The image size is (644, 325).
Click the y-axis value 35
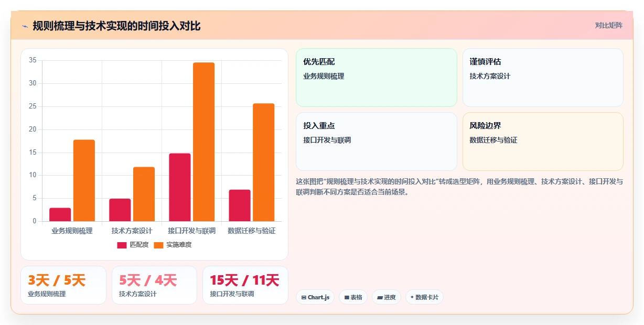point(33,60)
